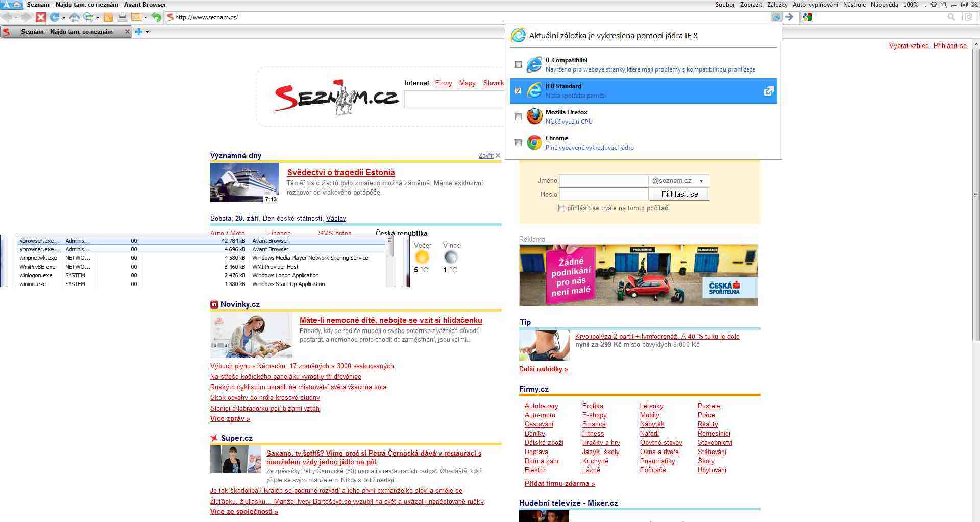Open the home page icon

pos(75,17)
